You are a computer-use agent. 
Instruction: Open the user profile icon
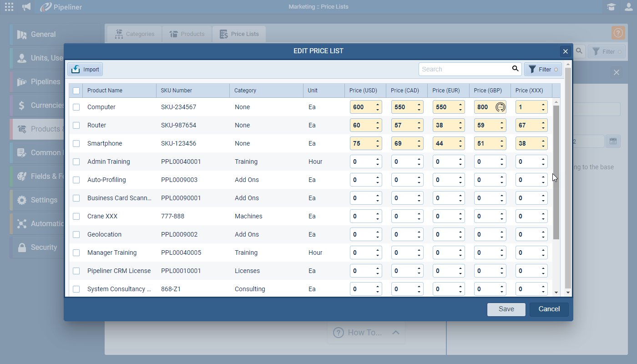coord(628,7)
